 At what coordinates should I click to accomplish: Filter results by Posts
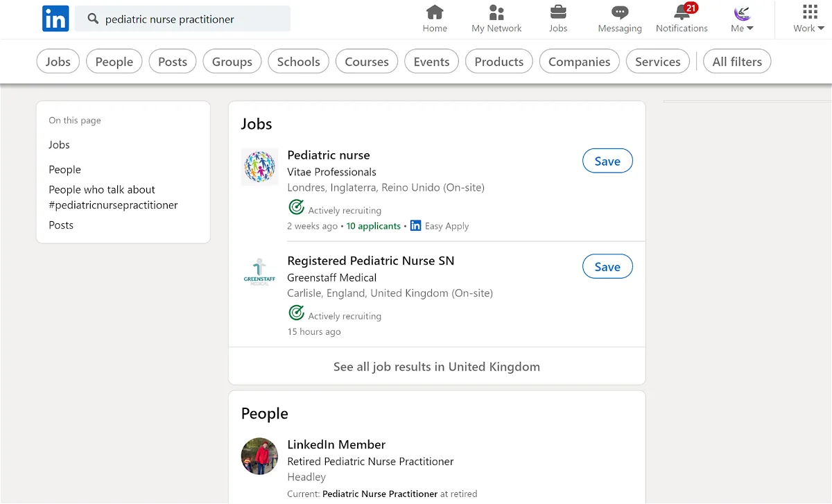[x=173, y=62]
